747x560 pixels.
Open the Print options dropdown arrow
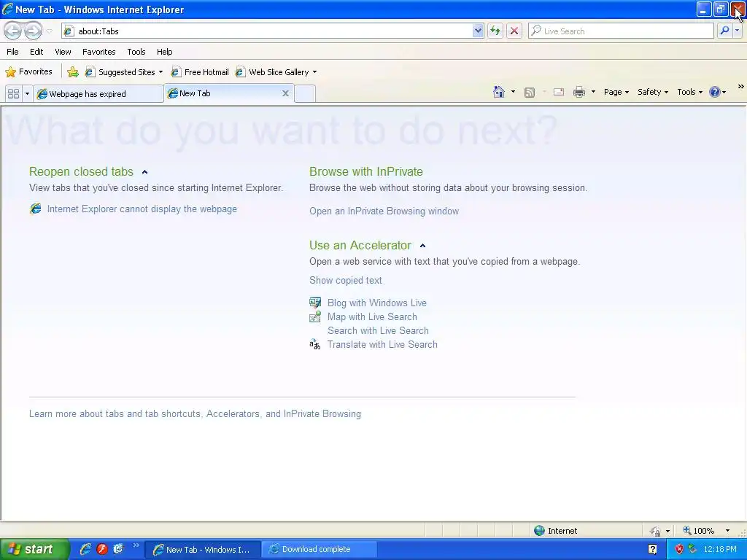coord(593,92)
